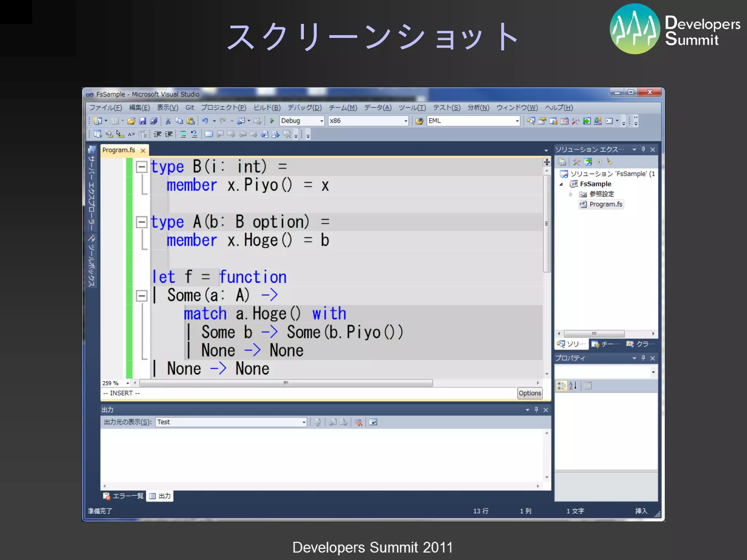Screen dimensions: 747x560
Task: Select Program.fs in Solution Explorer
Action: click(605, 204)
